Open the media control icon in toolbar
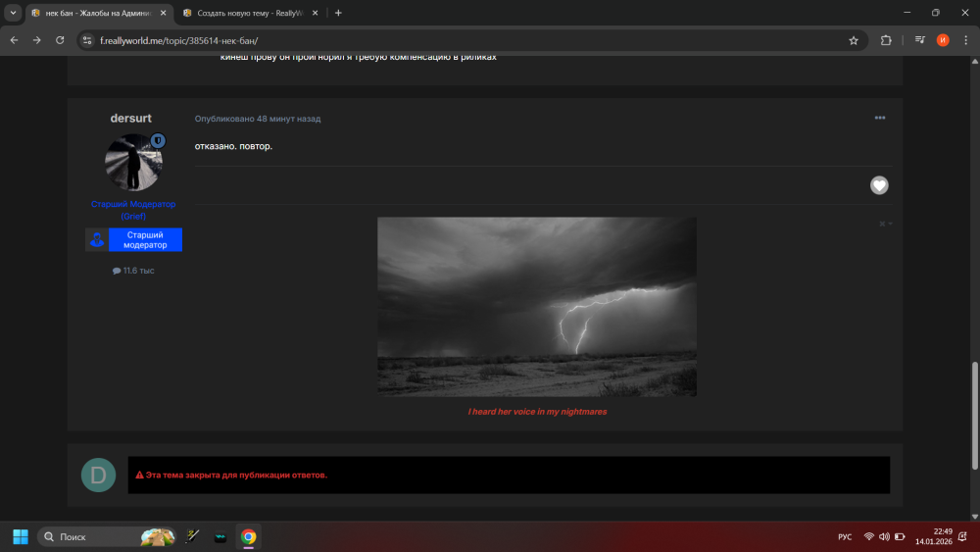The height and width of the screenshot is (552, 980). pos(920,40)
